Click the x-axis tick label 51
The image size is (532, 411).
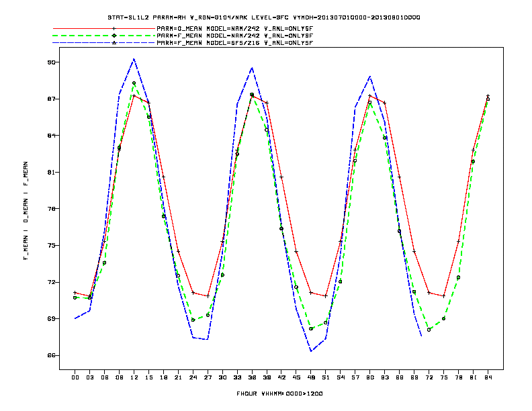coord(326,377)
